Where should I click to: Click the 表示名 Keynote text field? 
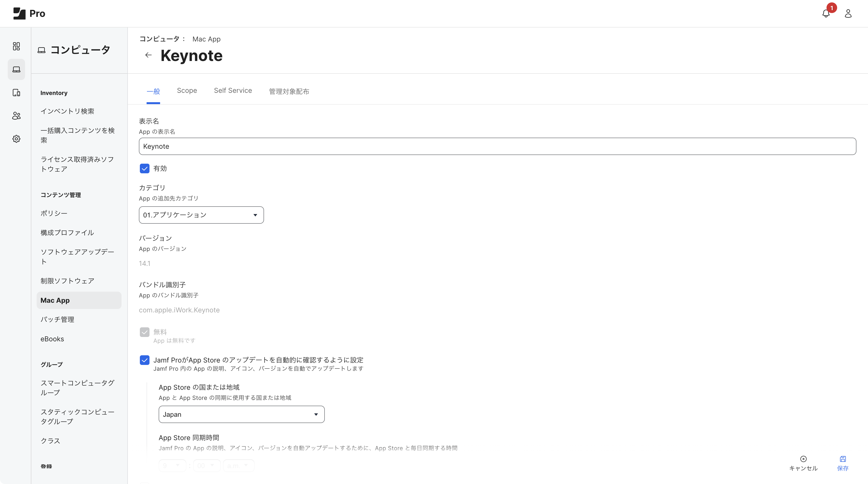pos(497,146)
